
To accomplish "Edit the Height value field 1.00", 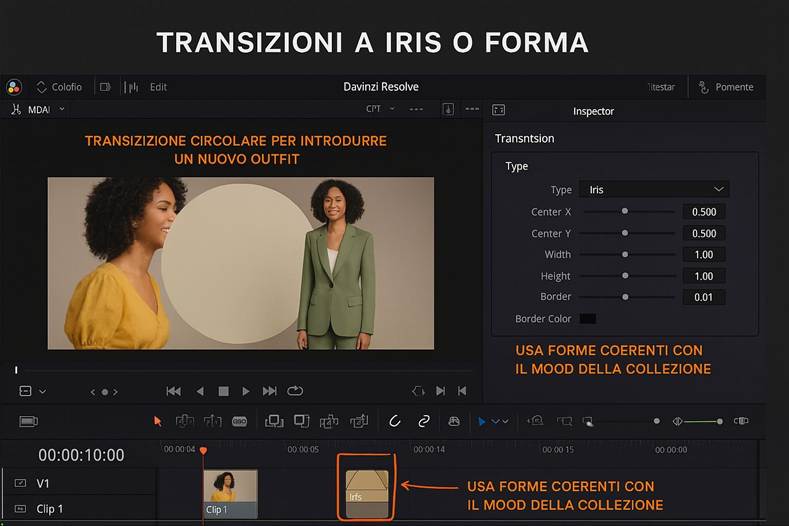I will [703, 276].
